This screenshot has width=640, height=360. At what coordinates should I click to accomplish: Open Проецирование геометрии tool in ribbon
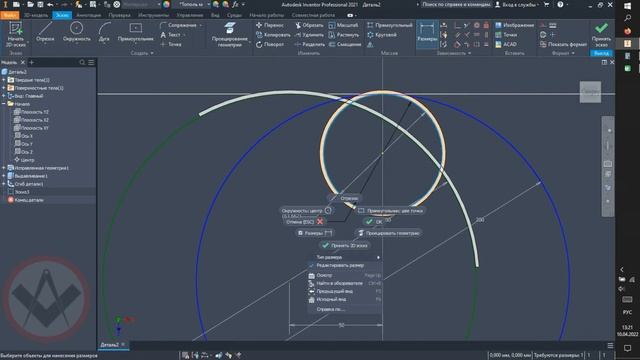[230, 35]
